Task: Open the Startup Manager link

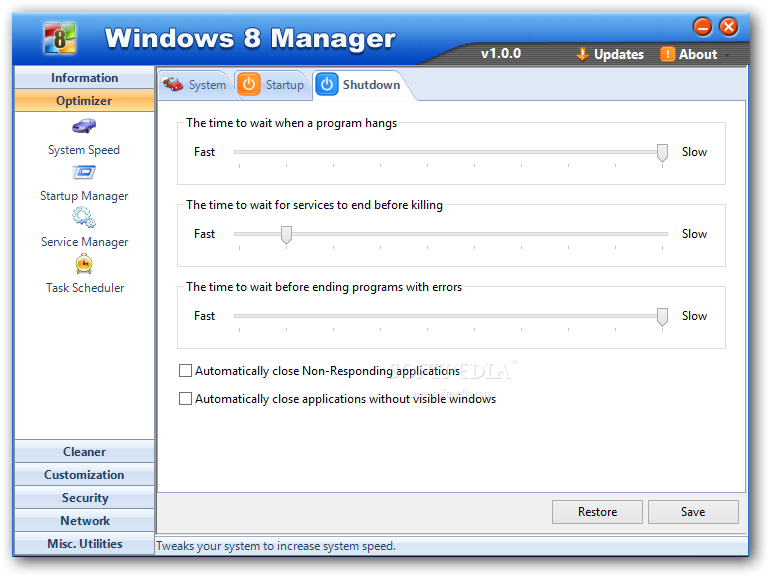Action: (84, 196)
